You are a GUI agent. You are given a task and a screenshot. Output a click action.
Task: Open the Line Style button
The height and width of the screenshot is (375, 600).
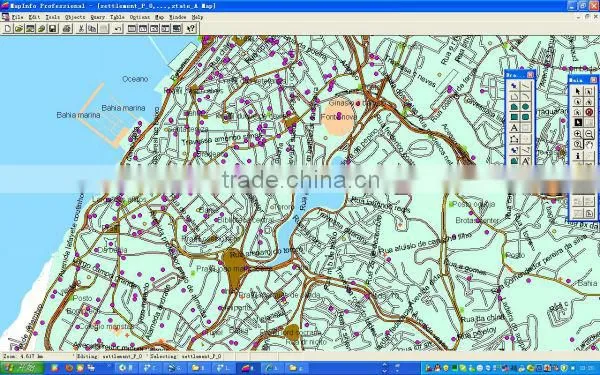(x=526, y=150)
